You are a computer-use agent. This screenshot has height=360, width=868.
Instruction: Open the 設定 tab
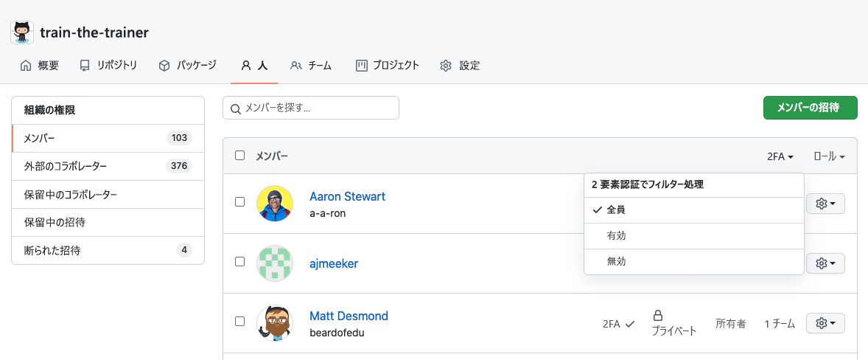point(460,66)
